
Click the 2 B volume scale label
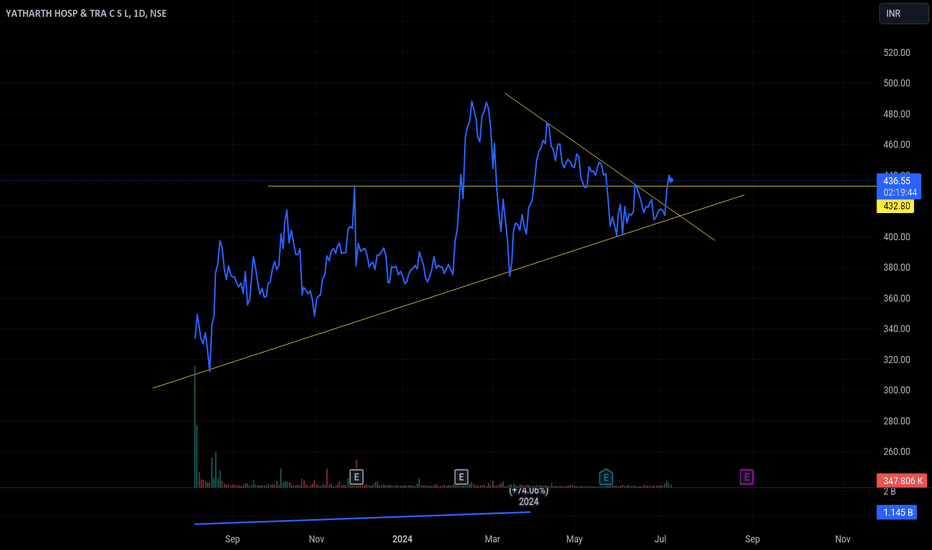coord(889,492)
